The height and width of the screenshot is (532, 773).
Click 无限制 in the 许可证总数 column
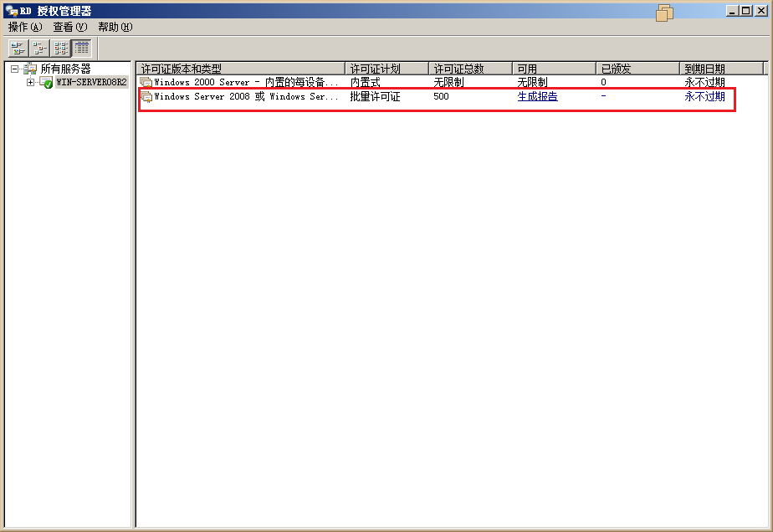click(448, 82)
